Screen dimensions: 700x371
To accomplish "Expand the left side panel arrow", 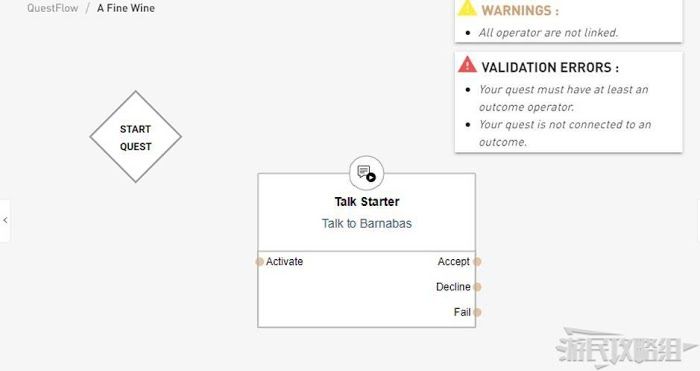I will coord(5,221).
